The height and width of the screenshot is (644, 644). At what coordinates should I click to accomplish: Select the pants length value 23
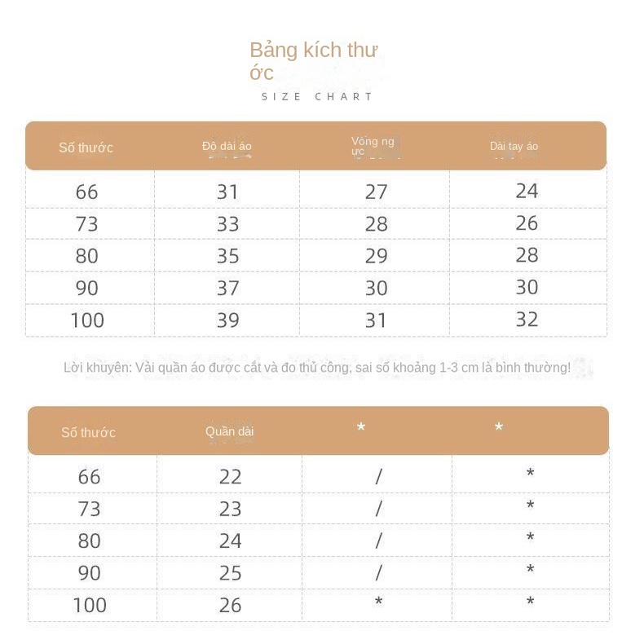click(230, 509)
